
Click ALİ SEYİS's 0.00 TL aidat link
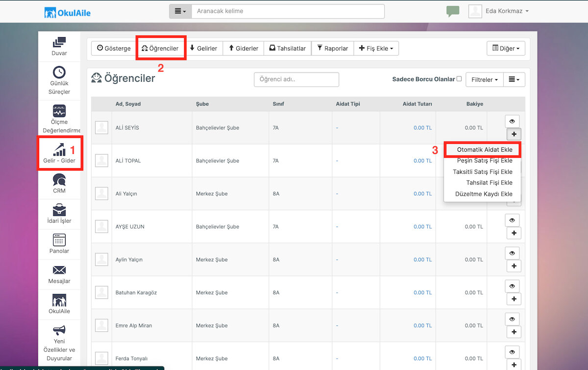point(422,128)
